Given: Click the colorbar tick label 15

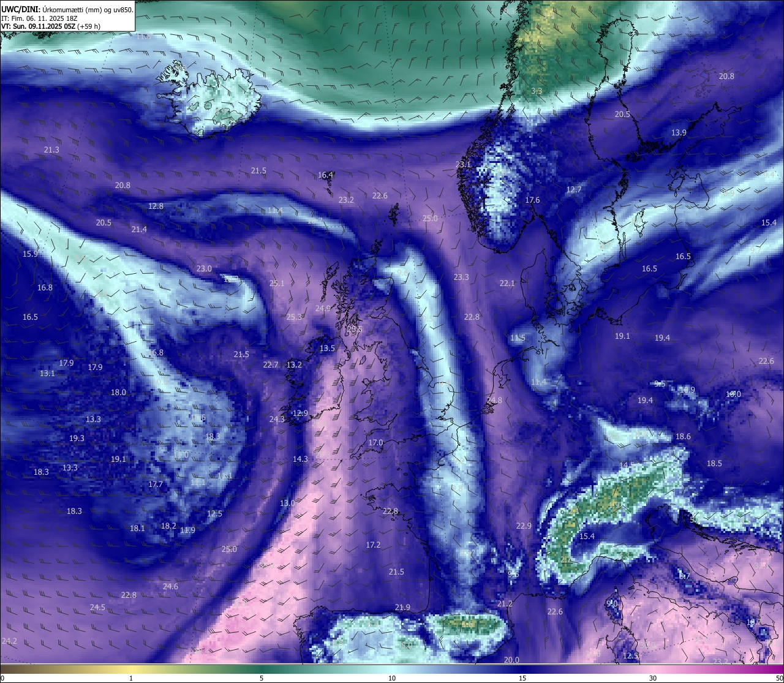Looking at the screenshot, I should tap(522, 678).
